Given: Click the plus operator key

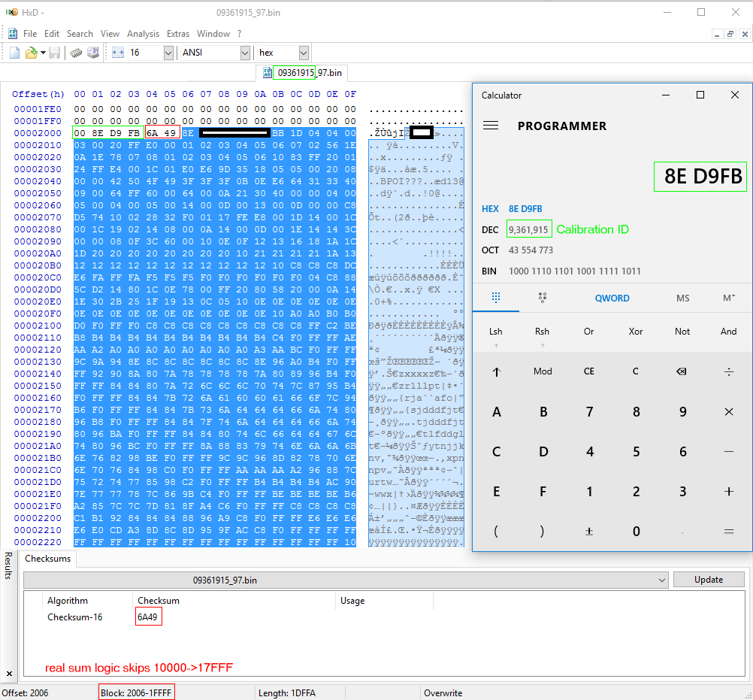Looking at the screenshot, I should pos(728,491).
